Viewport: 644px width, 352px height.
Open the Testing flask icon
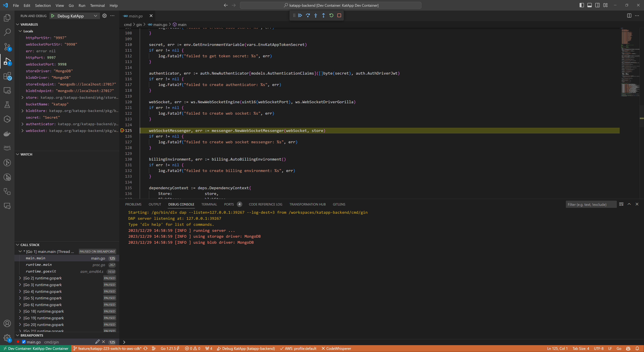pos(7,105)
